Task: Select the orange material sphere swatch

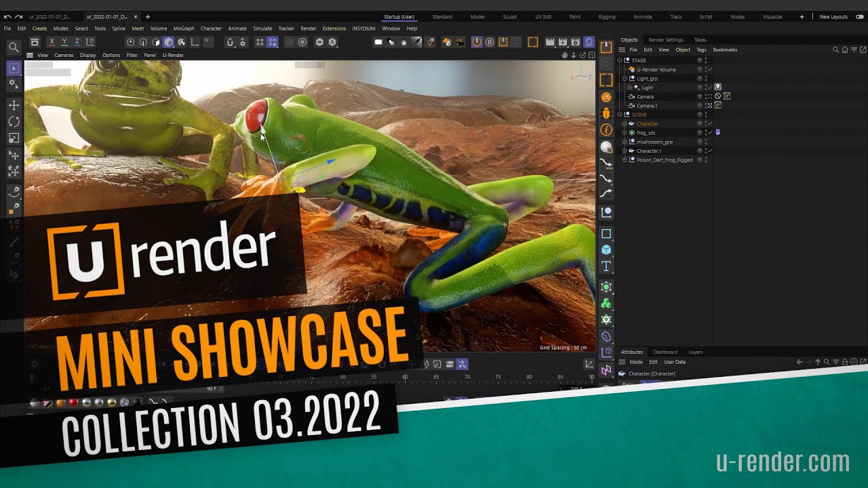Action: (x=60, y=403)
